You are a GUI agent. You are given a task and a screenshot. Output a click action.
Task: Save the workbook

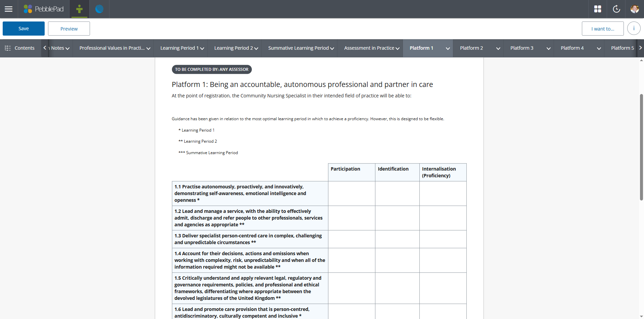pos(24,29)
